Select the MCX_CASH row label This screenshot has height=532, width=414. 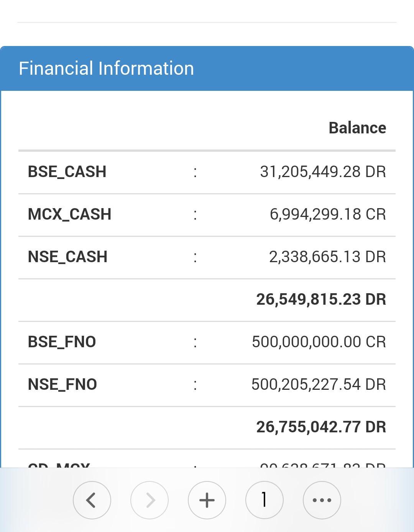point(70,214)
